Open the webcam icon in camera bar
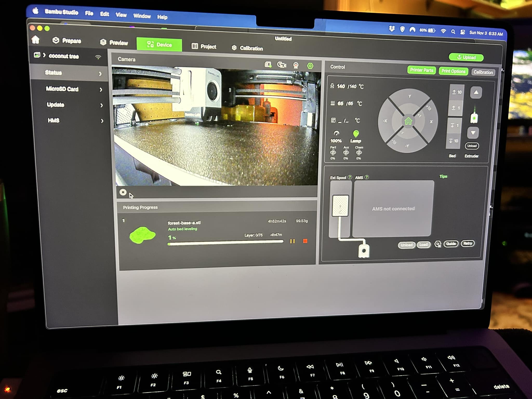 [x=296, y=65]
